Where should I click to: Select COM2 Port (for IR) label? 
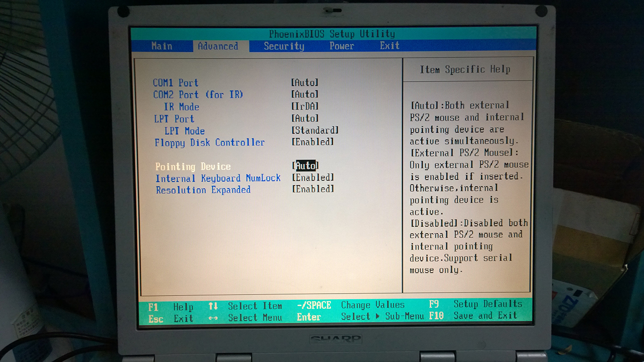[x=198, y=95]
